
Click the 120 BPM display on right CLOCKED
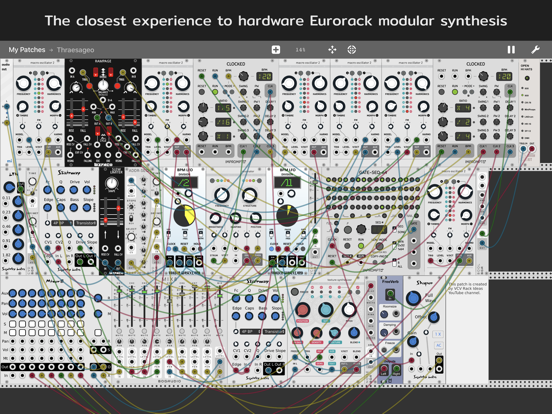click(x=504, y=76)
